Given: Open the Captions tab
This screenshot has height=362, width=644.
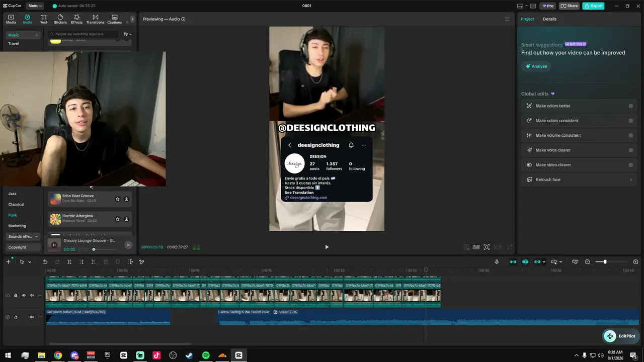Looking at the screenshot, I should pyautogui.click(x=114, y=19).
